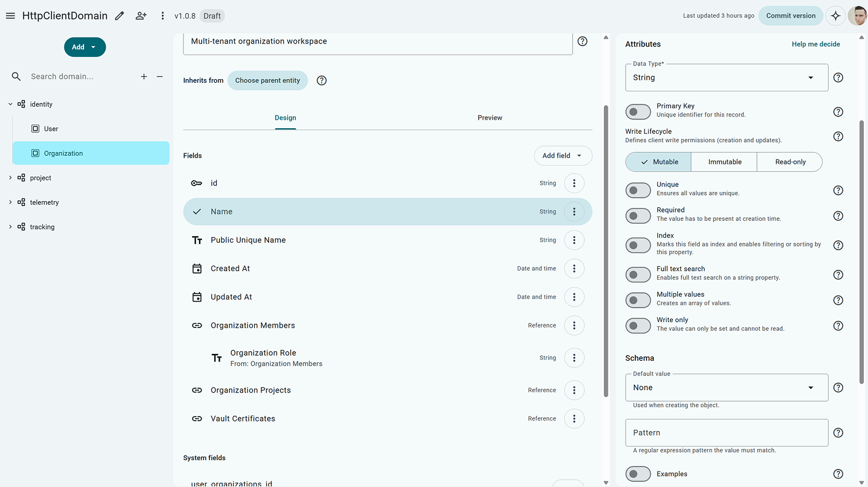The height and width of the screenshot is (487, 868).
Task: Click the pencil icon to rename HttpClientDomain
Action: pyautogui.click(x=120, y=16)
